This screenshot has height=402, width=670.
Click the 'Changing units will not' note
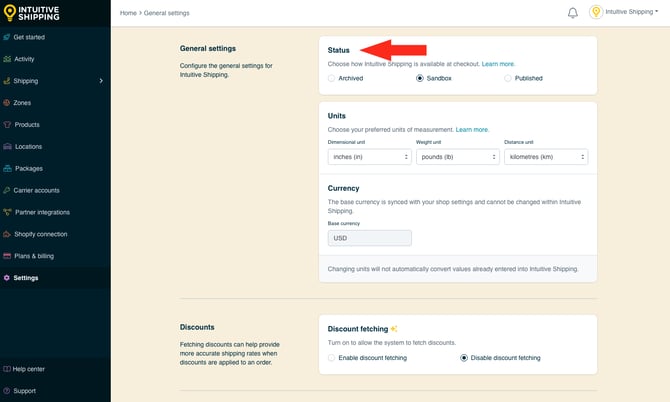click(x=453, y=269)
